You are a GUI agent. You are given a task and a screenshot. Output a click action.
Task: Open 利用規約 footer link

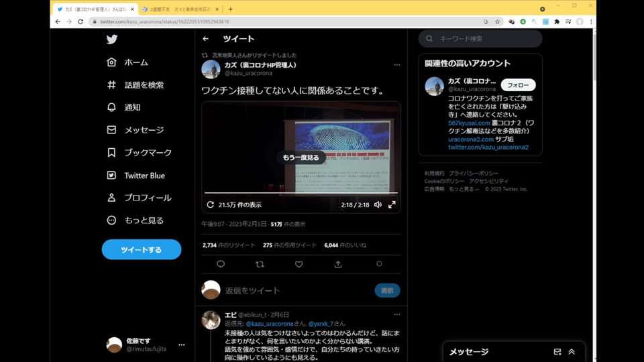click(434, 173)
